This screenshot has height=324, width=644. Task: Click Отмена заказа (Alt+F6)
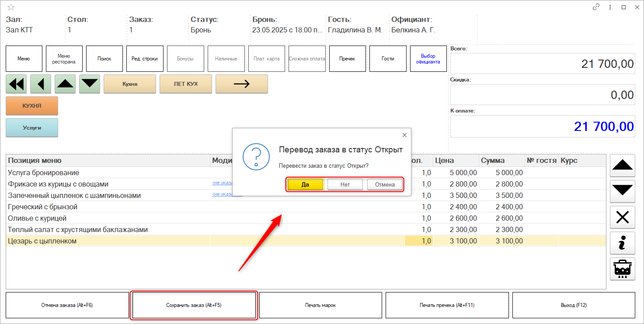coord(67,305)
